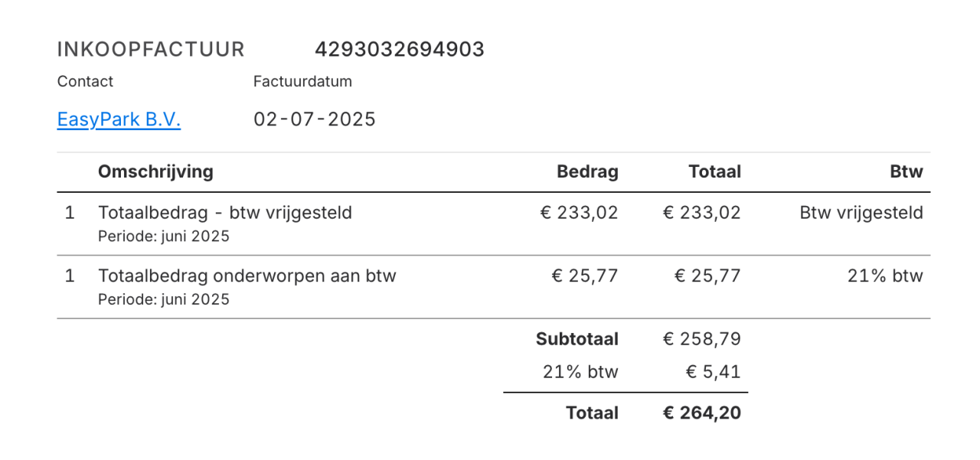Click the 21% btw cell in second line
This screenshot has width=980, height=460.
[x=885, y=276]
